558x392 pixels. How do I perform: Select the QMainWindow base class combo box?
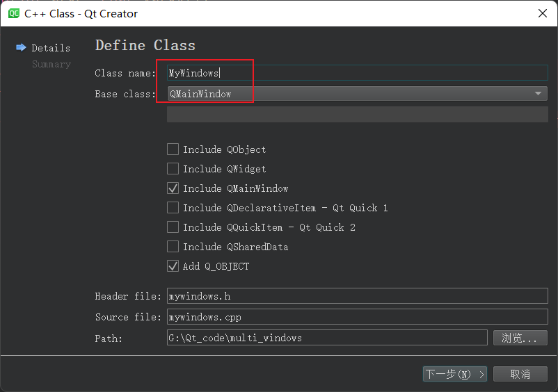click(x=358, y=94)
